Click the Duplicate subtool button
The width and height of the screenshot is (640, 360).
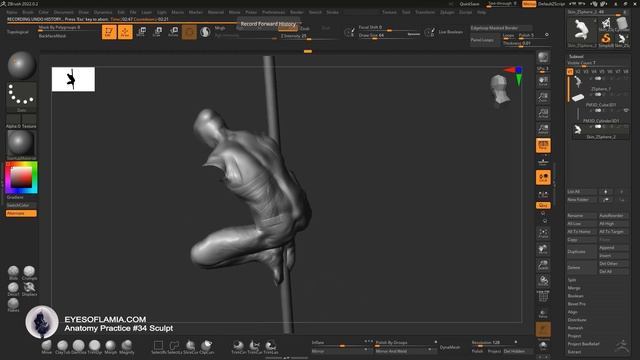(x=582, y=252)
